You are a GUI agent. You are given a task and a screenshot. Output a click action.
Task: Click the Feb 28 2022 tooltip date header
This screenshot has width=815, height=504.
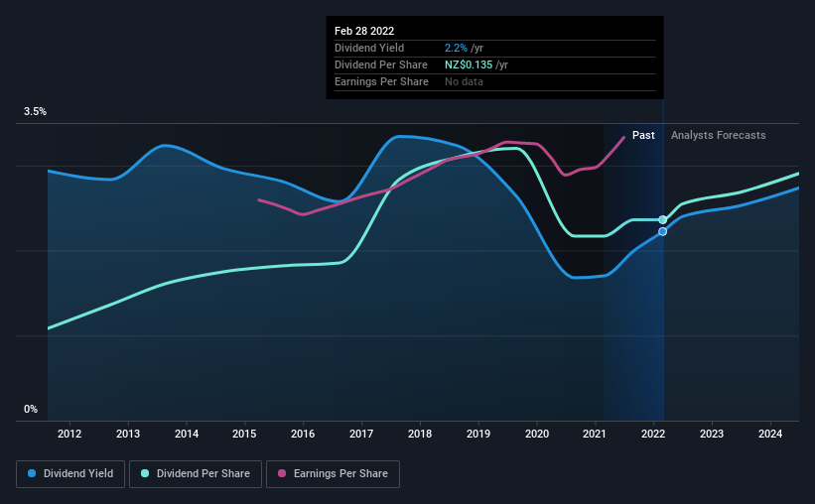364,31
